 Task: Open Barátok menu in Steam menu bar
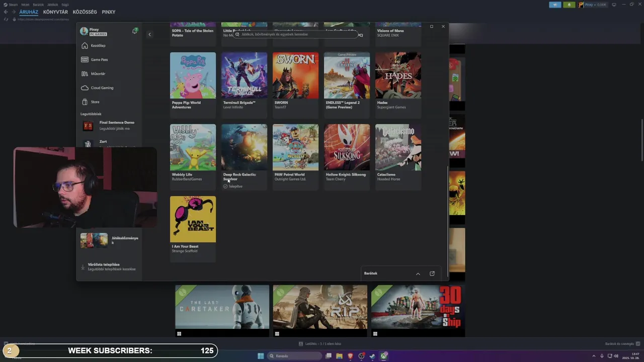click(38, 5)
